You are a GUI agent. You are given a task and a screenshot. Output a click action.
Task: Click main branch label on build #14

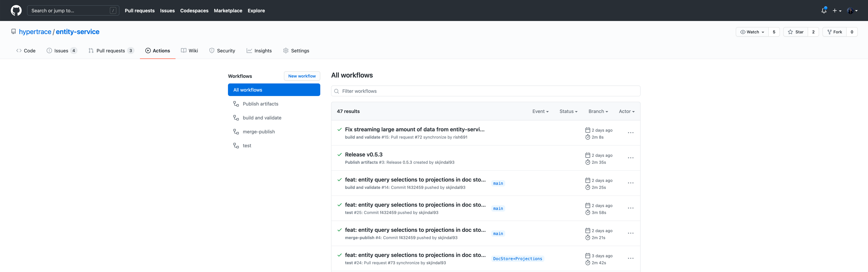[x=498, y=183]
